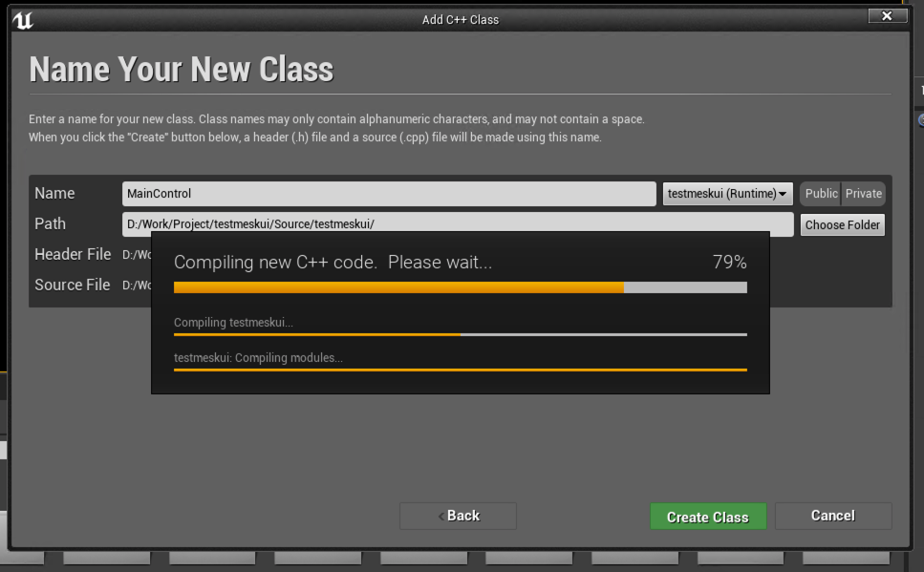Click the progress bar under 'Compiling testmeskui...'
The image size is (924, 572).
[460, 335]
